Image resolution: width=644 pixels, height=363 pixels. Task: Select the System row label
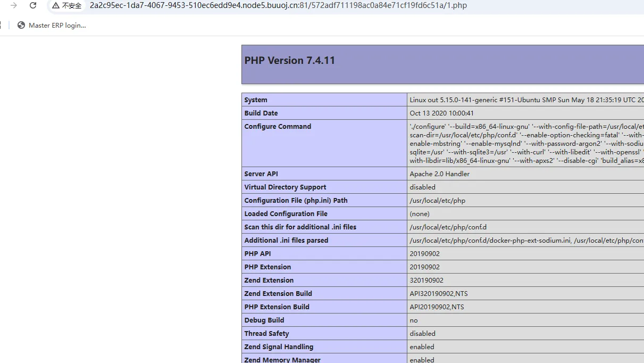click(x=256, y=100)
